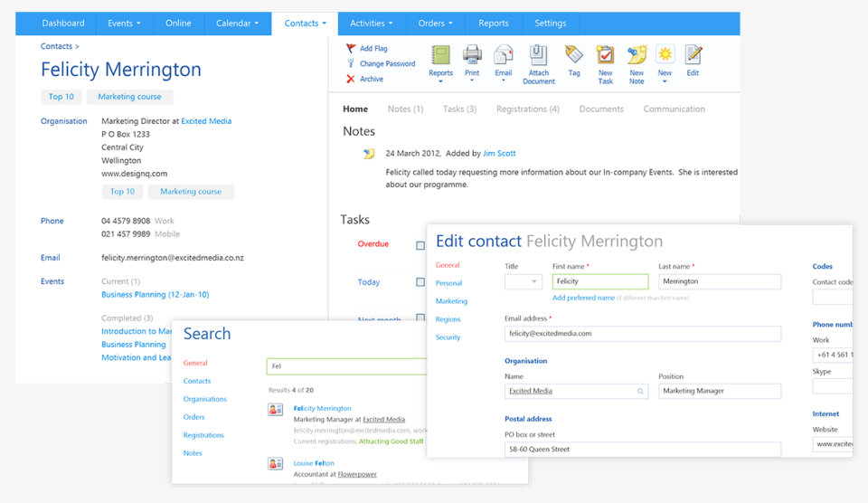Click the New Note icon
Viewport: 868px width, 503px height.
637,55
